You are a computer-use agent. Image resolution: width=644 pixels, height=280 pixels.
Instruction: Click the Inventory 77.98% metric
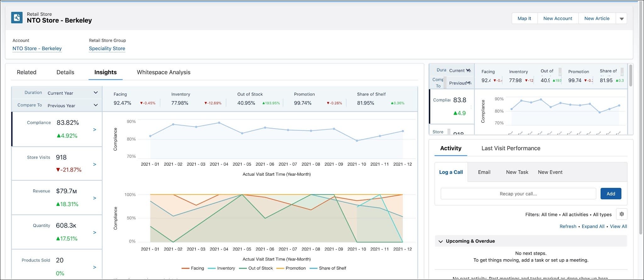pos(197,99)
